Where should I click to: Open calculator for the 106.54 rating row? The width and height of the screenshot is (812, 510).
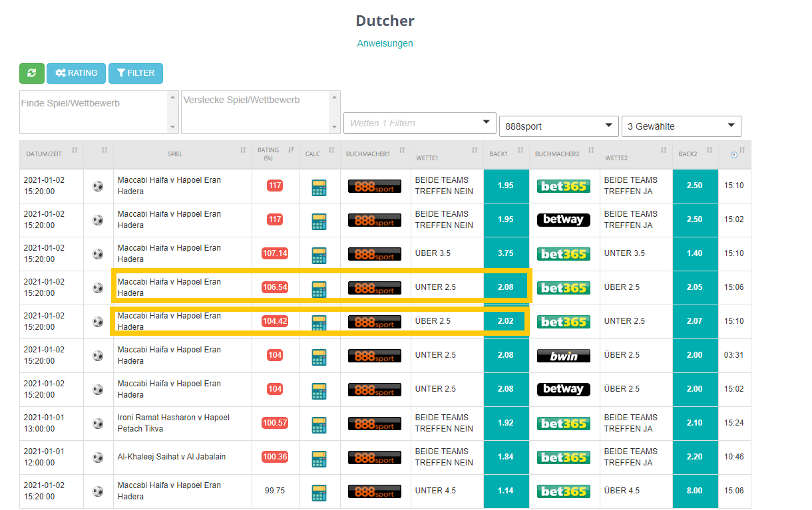coord(319,289)
